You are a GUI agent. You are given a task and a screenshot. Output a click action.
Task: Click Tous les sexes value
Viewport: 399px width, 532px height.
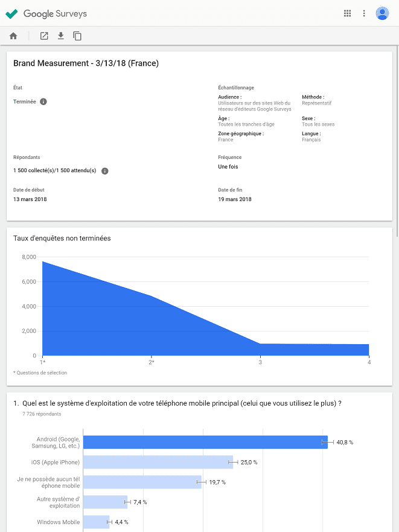318,124
